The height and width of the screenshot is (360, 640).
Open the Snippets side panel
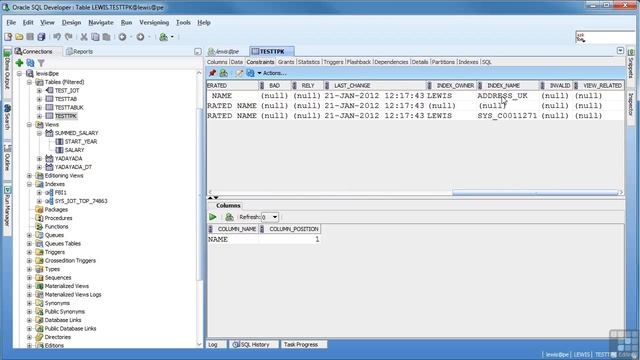click(631, 64)
